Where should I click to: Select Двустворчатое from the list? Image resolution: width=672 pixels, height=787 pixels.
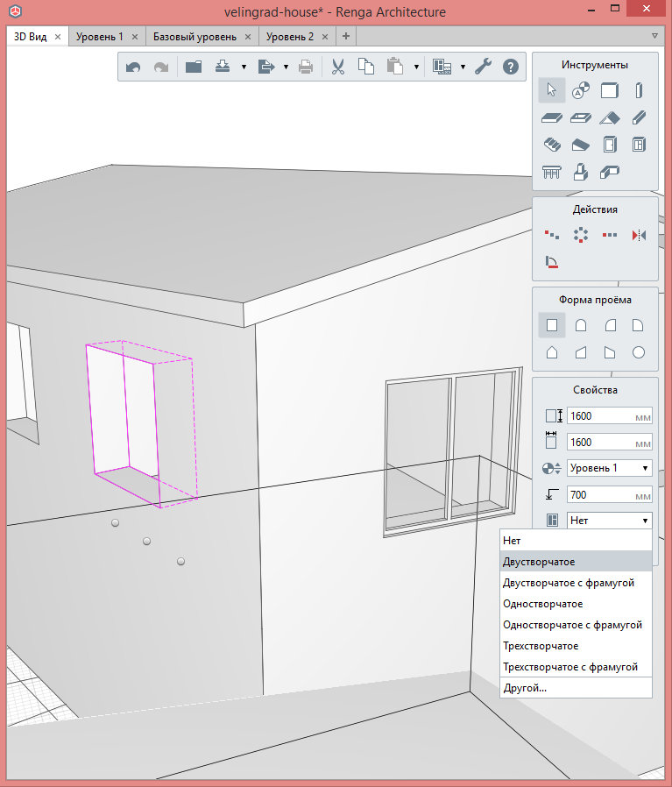pyautogui.click(x=576, y=562)
